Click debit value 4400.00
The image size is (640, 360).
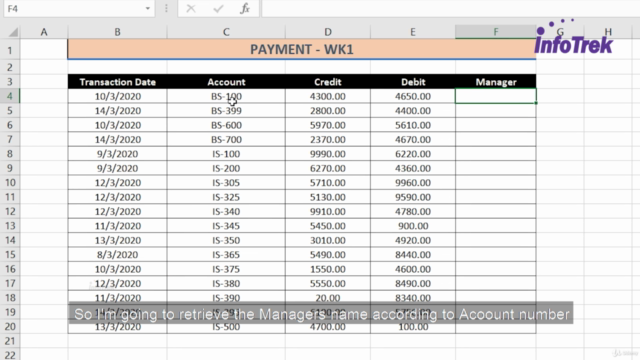point(413,111)
